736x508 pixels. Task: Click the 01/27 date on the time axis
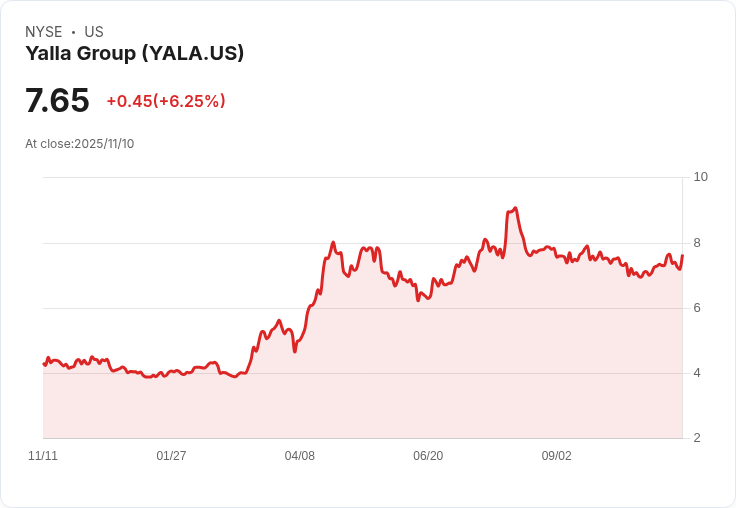coord(171,456)
